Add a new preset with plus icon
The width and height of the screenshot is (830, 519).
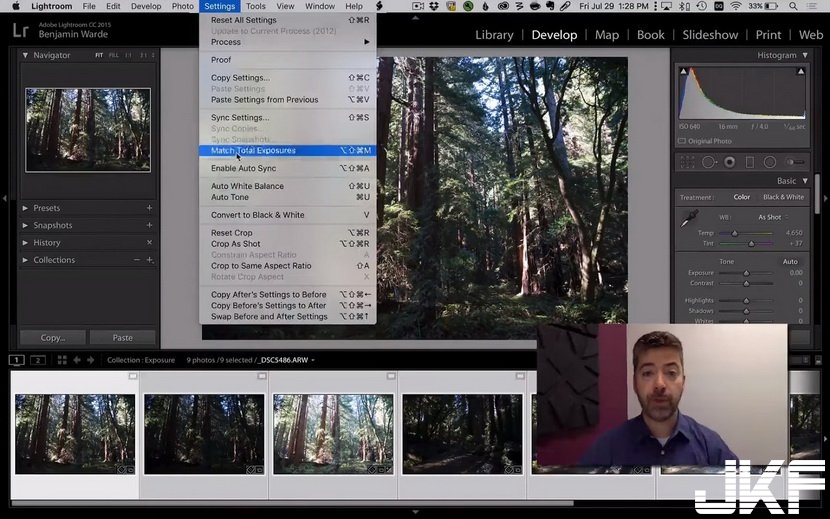(x=149, y=208)
